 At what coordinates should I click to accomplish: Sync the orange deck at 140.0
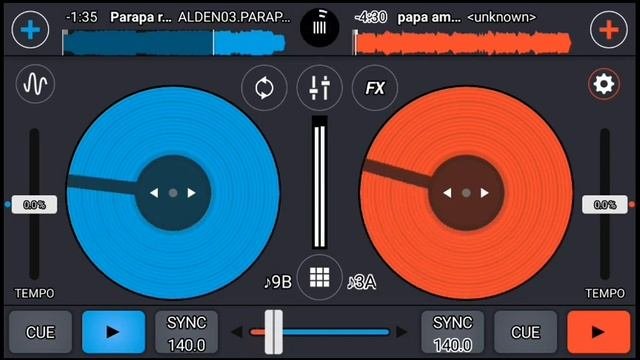(x=453, y=333)
